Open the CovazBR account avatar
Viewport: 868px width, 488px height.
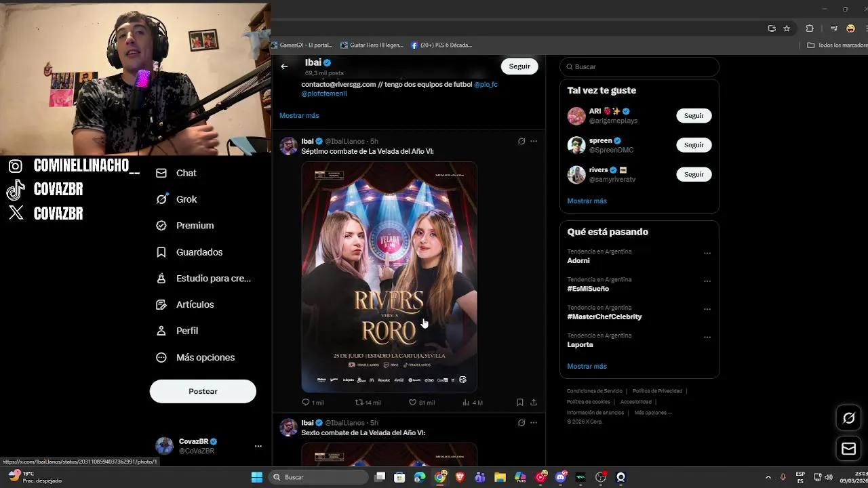pyautogui.click(x=164, y=445)
